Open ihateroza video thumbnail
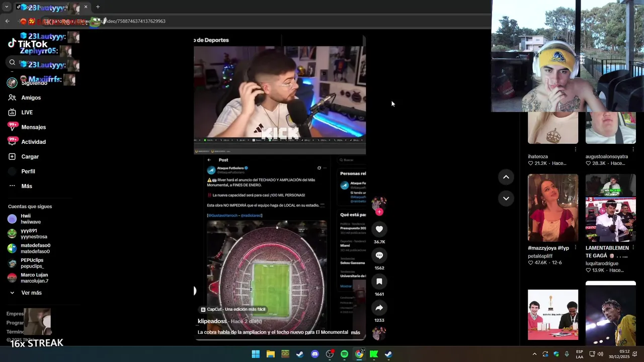The image size is (644, 362). pos(553,128)
